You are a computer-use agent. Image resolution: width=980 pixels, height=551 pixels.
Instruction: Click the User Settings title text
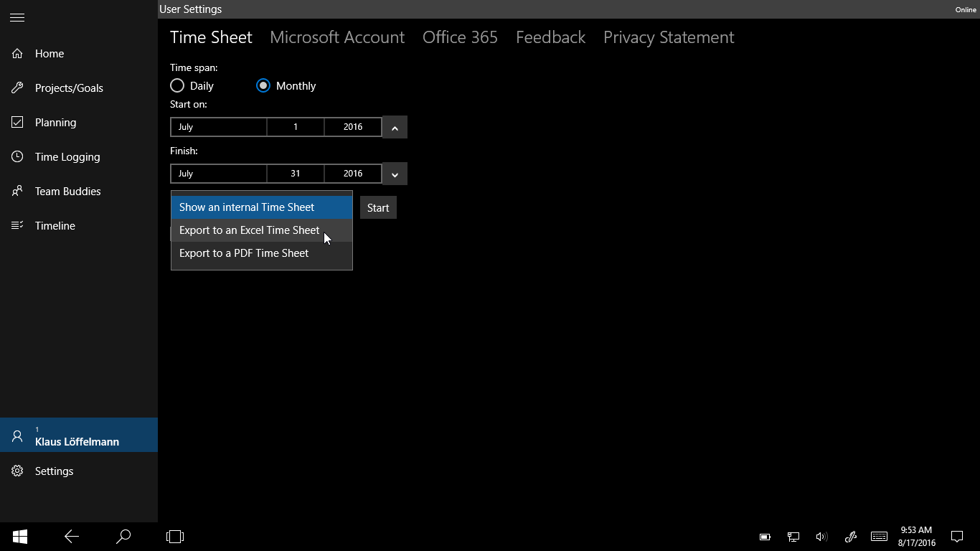coord(191,9)
